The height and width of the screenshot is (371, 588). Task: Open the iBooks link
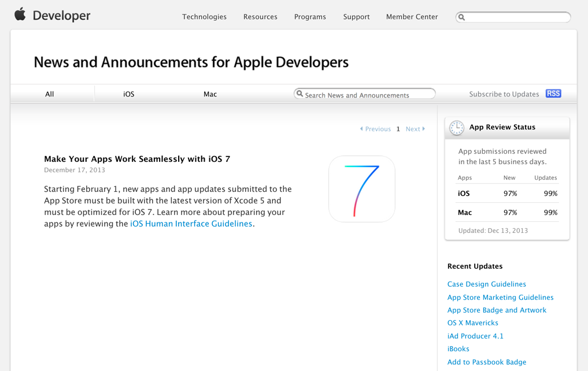(x=458, y=348)
